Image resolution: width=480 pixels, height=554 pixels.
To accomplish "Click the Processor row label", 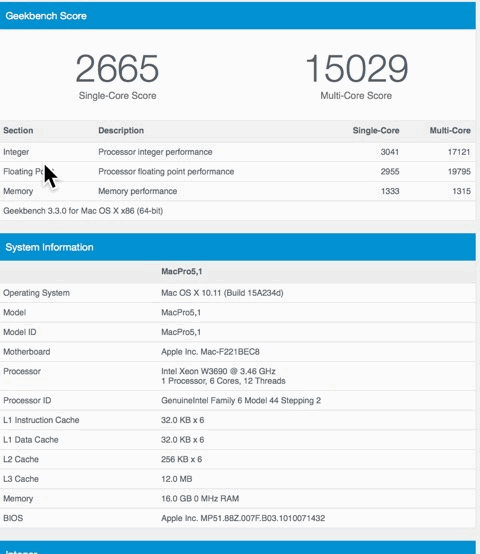I will [22, 371].
